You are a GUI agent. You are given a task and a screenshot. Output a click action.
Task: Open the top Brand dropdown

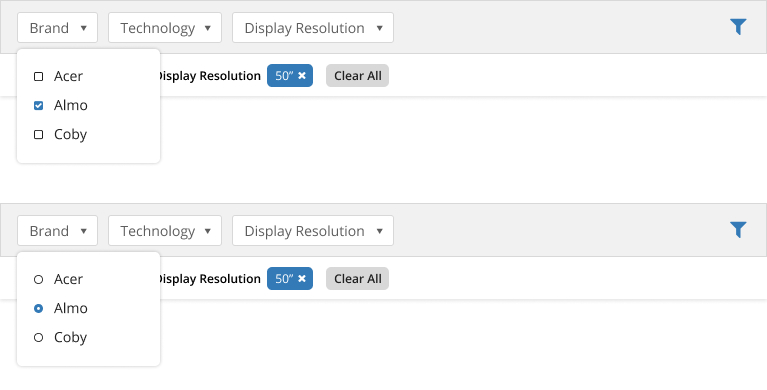click(58, 27)
